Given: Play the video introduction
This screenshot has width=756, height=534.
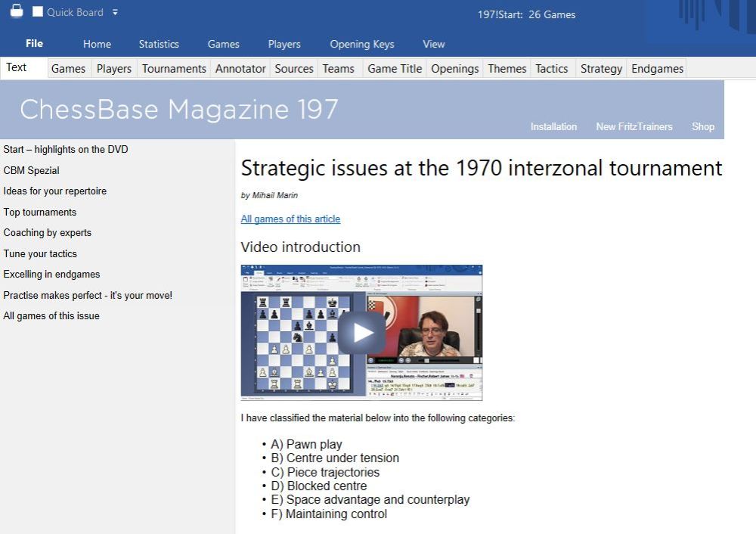Looking at the screenshot, I should click(361, 332).
